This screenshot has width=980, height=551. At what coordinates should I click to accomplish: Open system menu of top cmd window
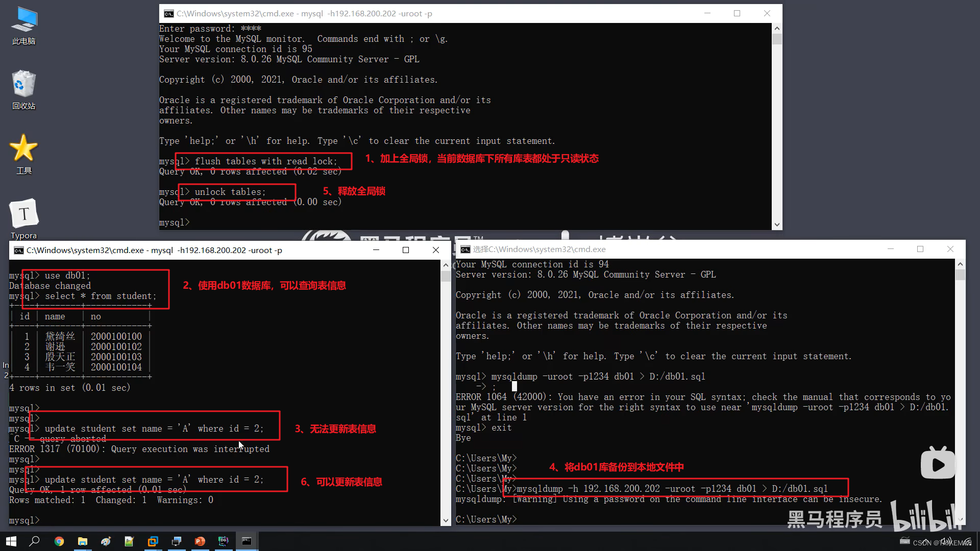tap(168, 14)
